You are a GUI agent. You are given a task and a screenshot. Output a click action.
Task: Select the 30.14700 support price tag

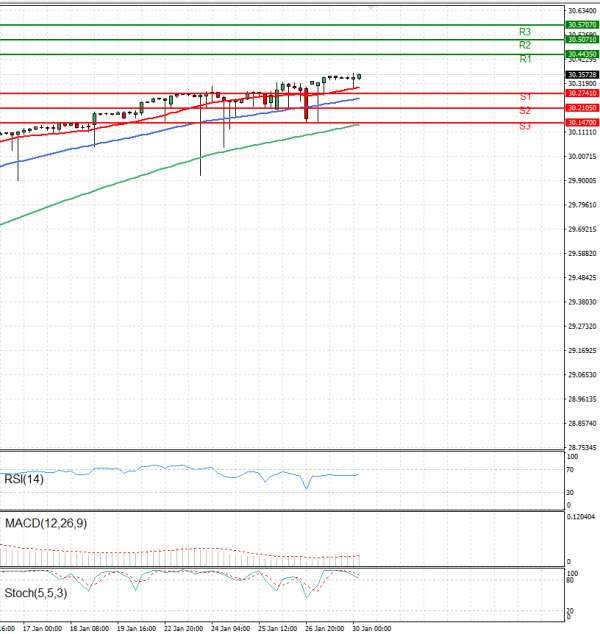(582, 123)
